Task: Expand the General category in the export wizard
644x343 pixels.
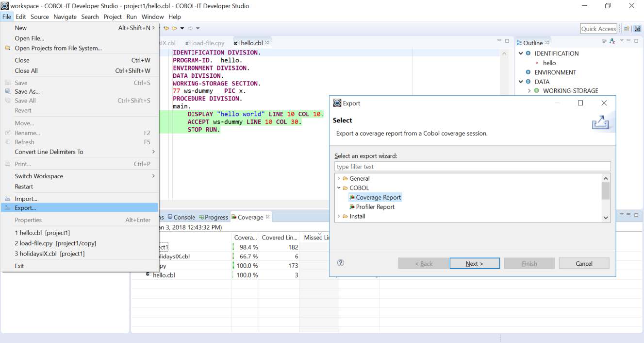Action: [339, 178]
